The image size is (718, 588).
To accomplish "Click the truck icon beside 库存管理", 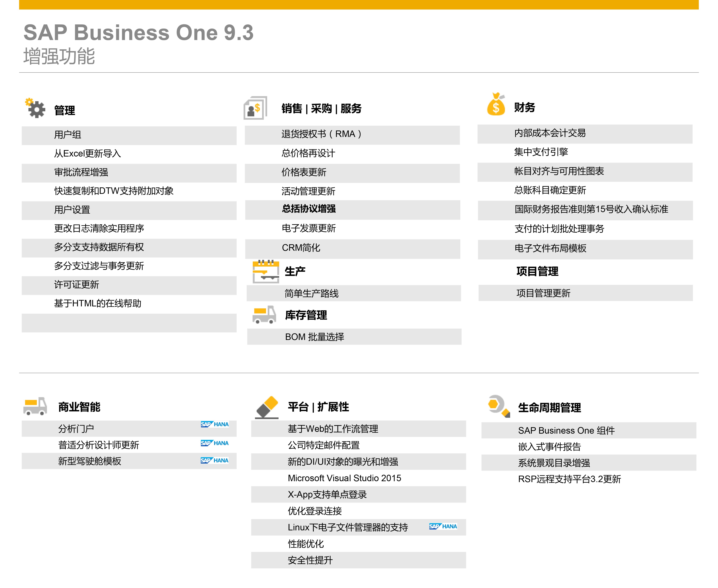I will point(265,315).
